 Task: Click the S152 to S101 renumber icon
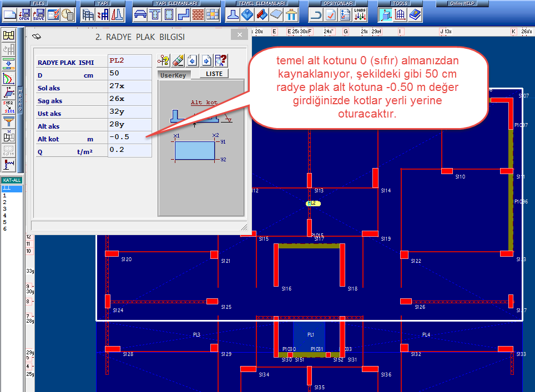pos(9,106)
